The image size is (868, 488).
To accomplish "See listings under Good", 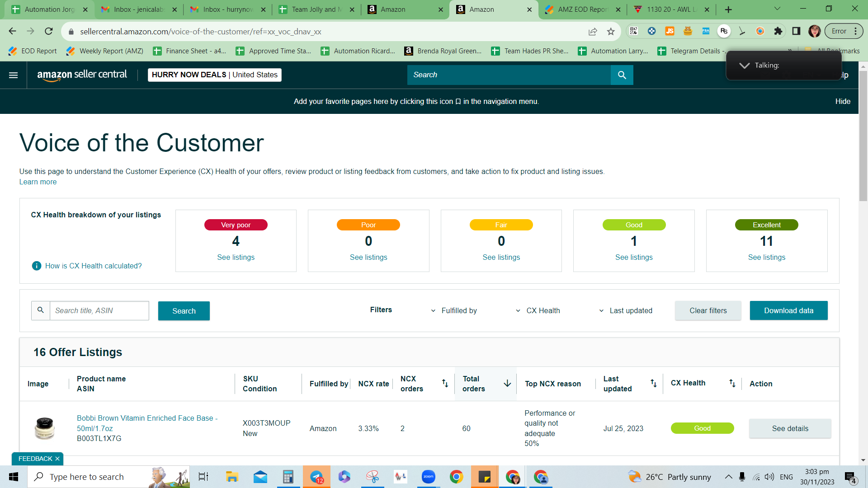I will coord(634,257).
